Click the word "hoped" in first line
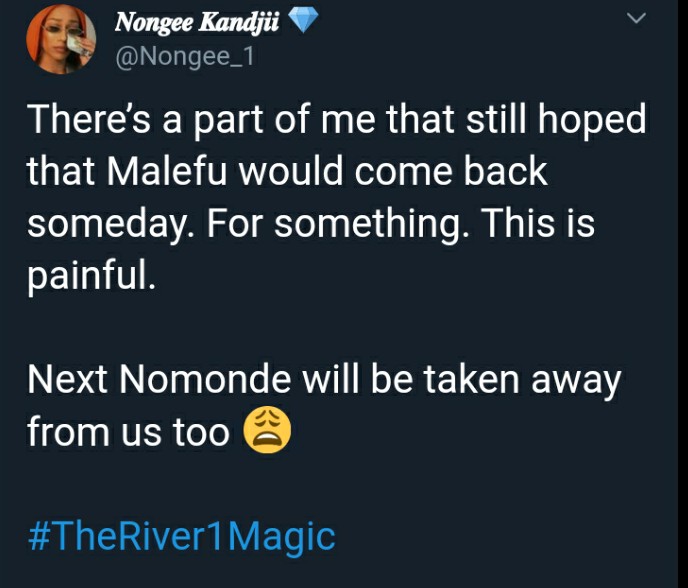Screen dimensions: 688x588 pyautogui.click(x=592, y=122)
